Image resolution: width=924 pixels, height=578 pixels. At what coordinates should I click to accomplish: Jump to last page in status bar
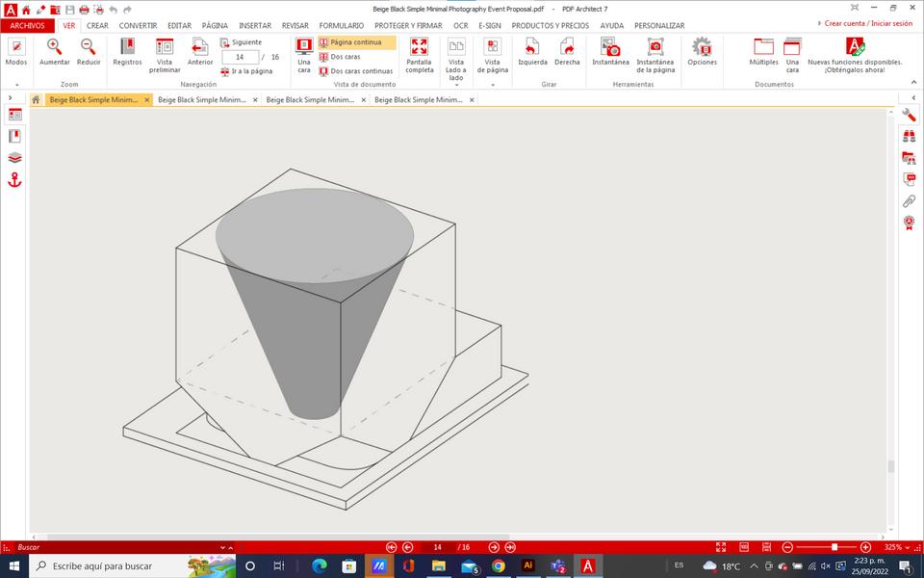click(510, 547)
